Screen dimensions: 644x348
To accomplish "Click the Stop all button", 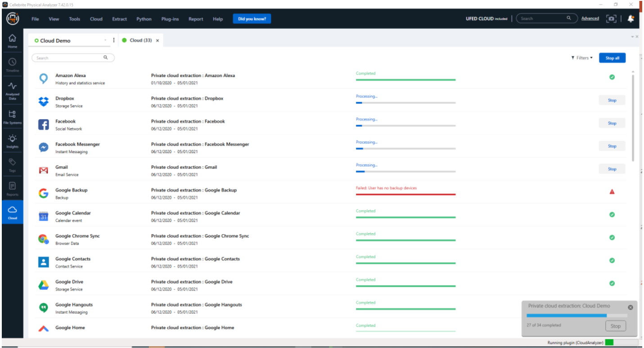I will (612, 58).
